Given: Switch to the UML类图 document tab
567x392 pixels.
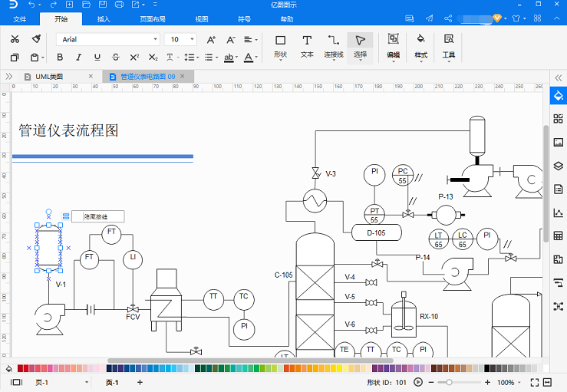Looking at the screenshot, I should click(49, 77).
